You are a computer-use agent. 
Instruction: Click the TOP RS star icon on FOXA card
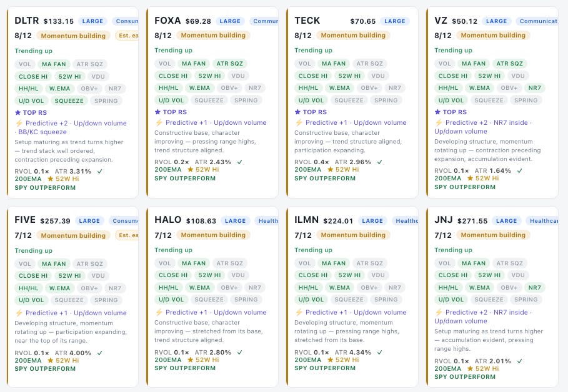pyautogui.click(x=157, y=112)
